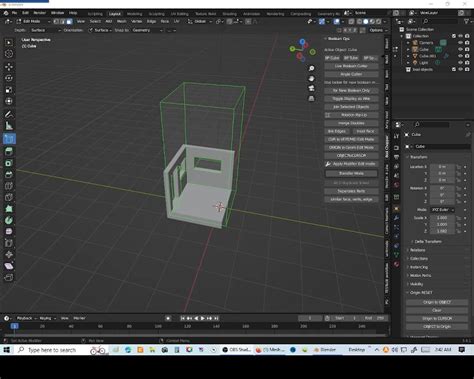Viewport: 474px width, 379px height.
Task: Select the Shear tool
Action: click(x=9, y=266)
